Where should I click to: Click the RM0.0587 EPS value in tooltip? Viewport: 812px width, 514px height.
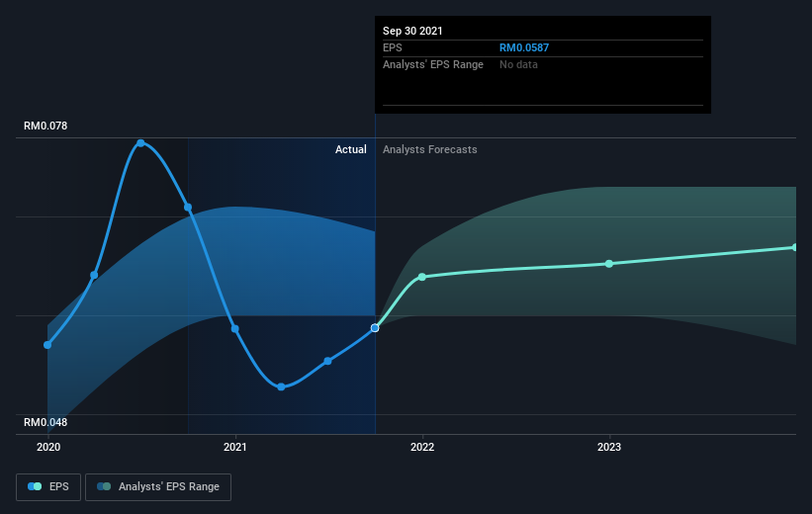tap(524, 47)
